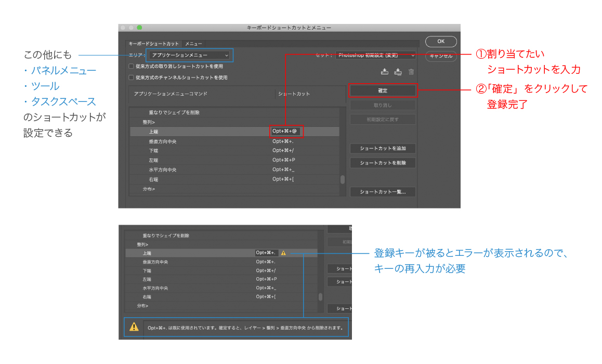Screen dimensions: 602x364
Task: Click the ショートカットを削除 button
Action: [383, 163]
